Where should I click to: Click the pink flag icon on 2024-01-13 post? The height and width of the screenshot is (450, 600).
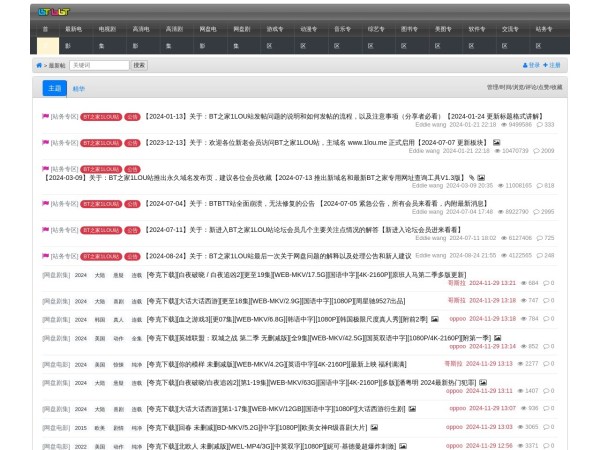[45, 117]
